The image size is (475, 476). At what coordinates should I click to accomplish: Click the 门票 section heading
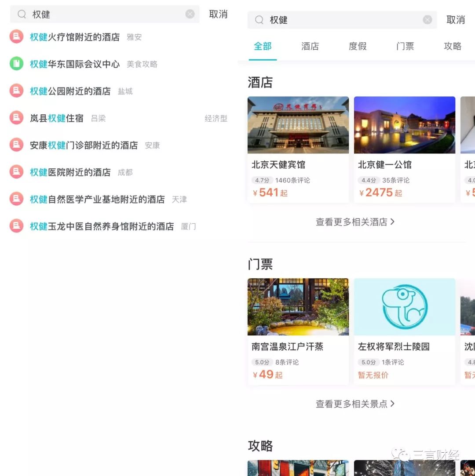[260, 264]
